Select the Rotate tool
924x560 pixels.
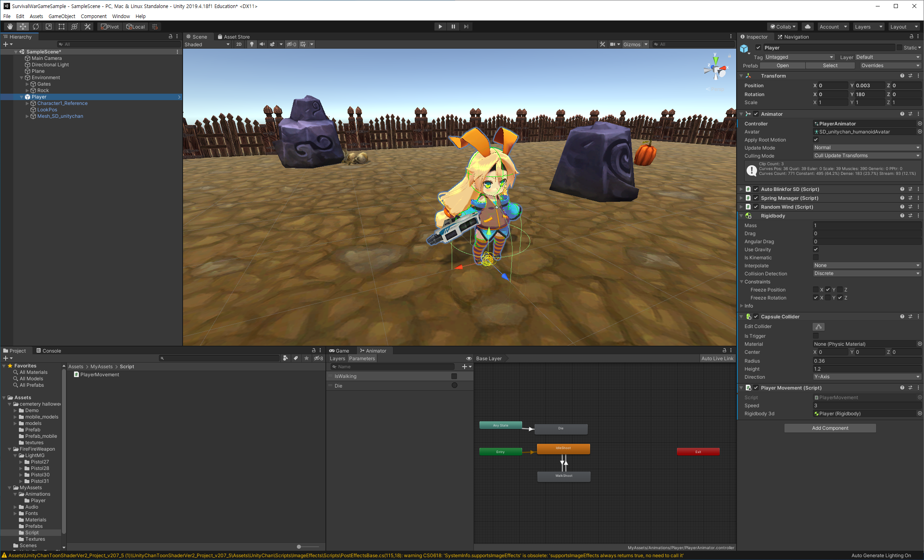pyautogui.click(x=36, y=27)
